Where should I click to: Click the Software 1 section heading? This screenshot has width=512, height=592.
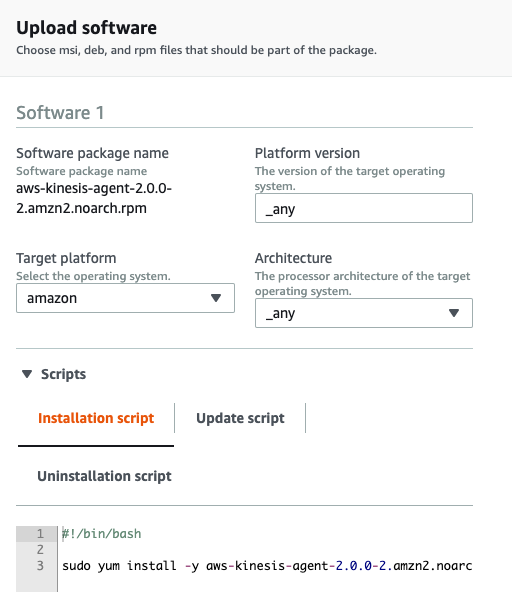[60, 113]
